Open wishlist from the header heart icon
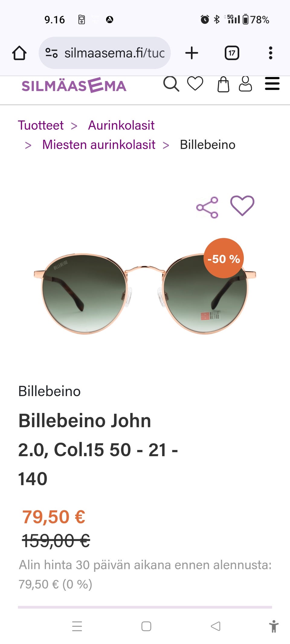The height and width of the screenshot is (644, 290). (x=195, y=84)
